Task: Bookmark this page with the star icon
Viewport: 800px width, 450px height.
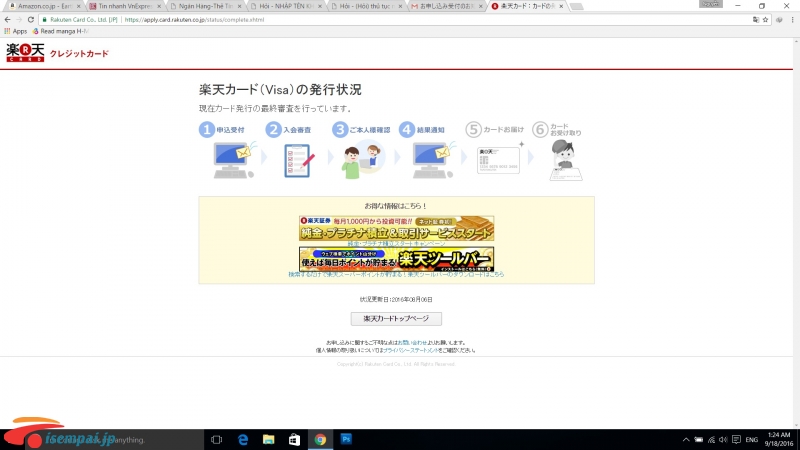Action: (x=765, y=19)
